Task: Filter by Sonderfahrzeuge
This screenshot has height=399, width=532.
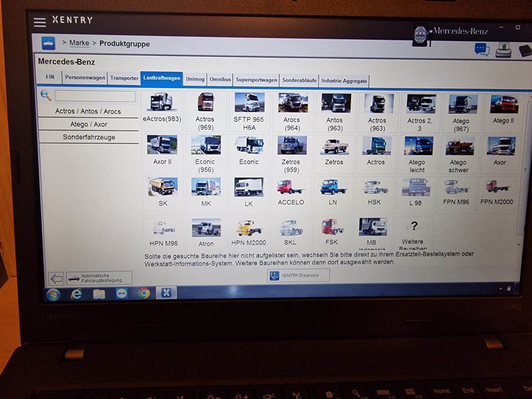Action: pos(89,137)
